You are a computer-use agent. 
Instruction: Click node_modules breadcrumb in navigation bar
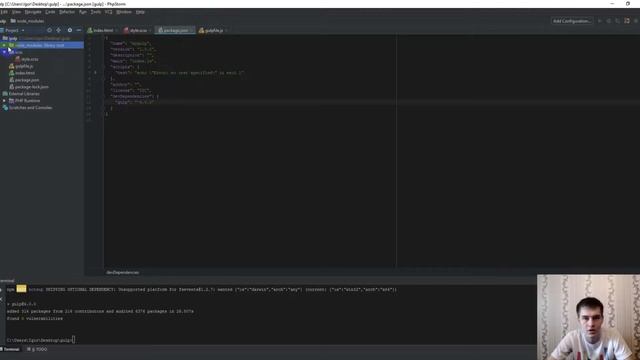point(28,21)
